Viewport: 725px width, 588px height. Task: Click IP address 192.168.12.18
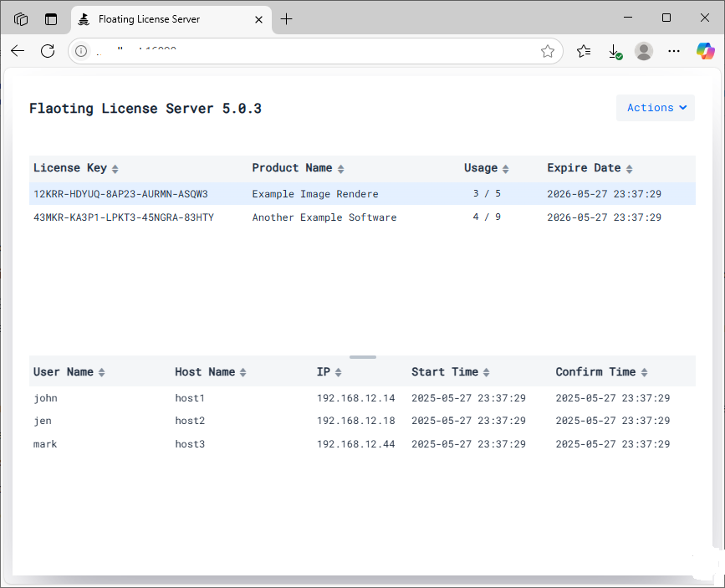point(355,421)
